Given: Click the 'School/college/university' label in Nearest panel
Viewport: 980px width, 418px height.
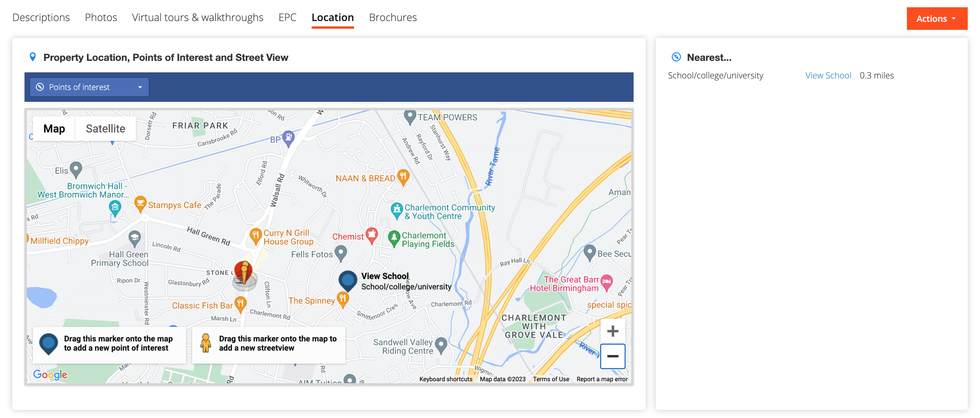Looking at the screenshot, I should (x=715, y=75).
